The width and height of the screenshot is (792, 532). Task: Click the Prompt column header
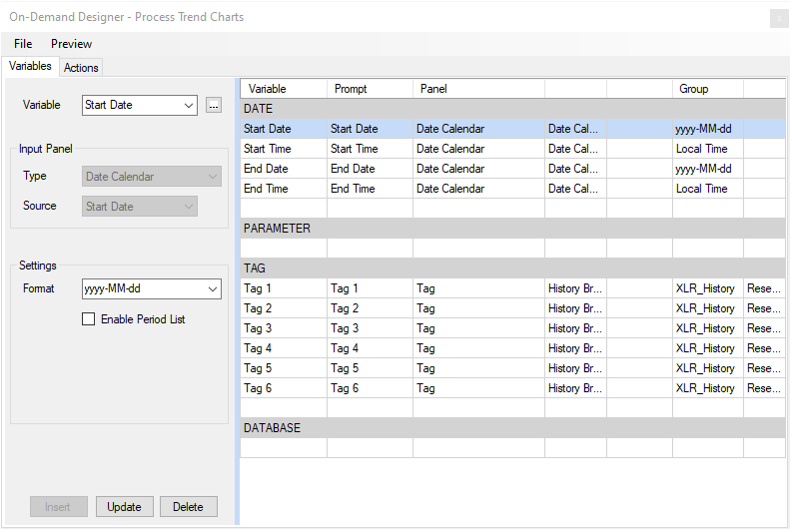point(370,89)
